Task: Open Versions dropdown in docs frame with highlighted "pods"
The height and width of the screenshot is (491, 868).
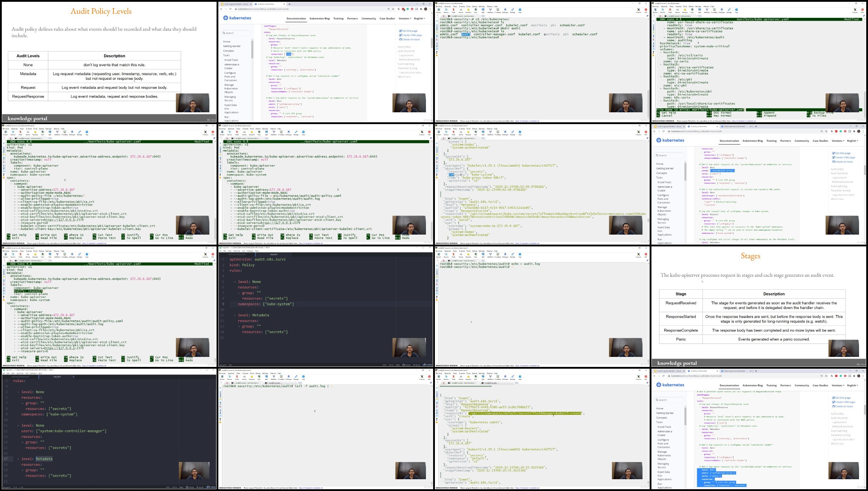Action: pos(404,19)
